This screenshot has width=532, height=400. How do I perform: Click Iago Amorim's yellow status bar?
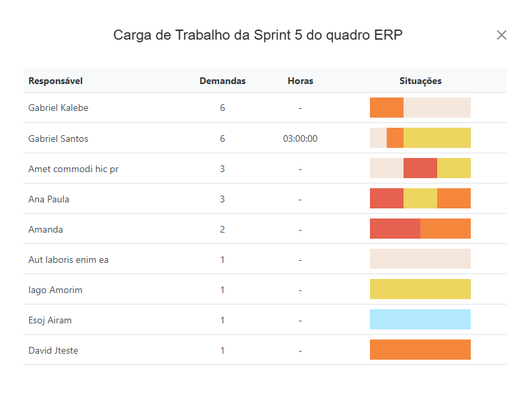420,289
